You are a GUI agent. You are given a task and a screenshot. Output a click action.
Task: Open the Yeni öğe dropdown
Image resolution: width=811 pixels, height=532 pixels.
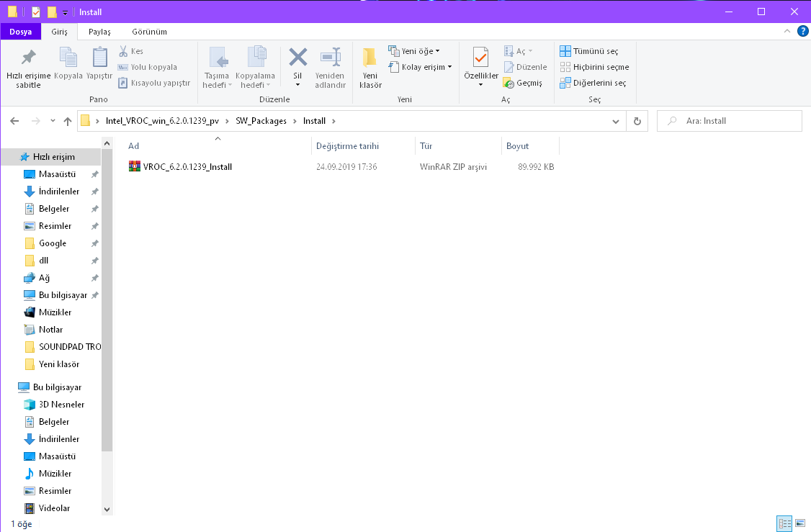point(414,51)
